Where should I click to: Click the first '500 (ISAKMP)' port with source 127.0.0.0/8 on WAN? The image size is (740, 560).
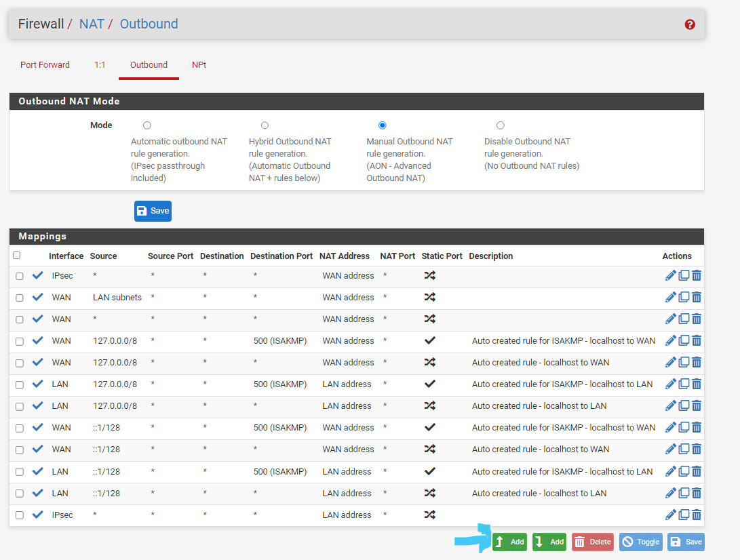click(280, 340)
